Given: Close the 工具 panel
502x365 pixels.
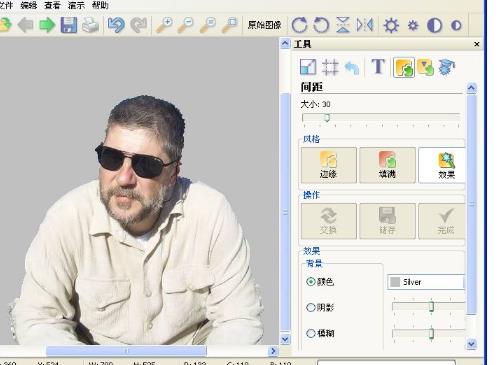Looking at the screenshot, I should coord(477,44).
